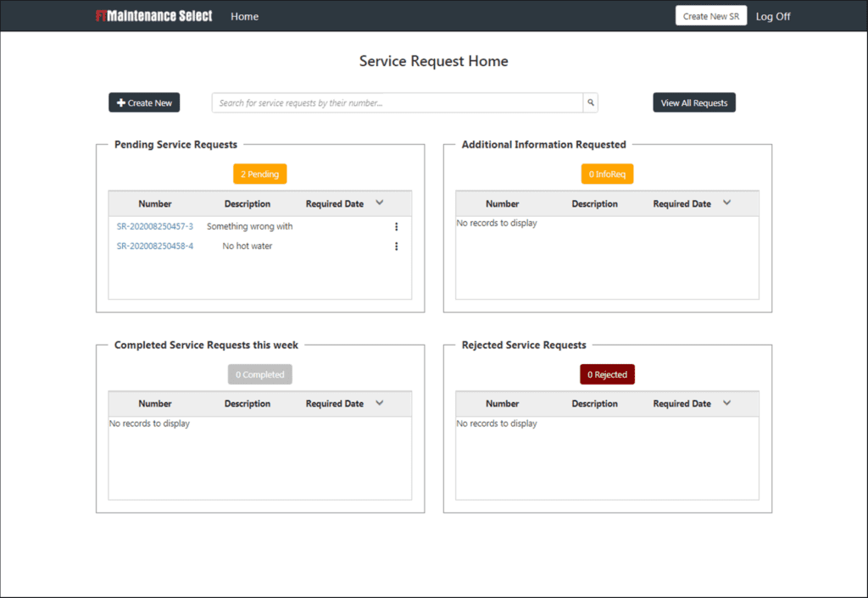The image size is (868, 598).
Task: Click the Service Request Home heading
Action: [433, 61]
